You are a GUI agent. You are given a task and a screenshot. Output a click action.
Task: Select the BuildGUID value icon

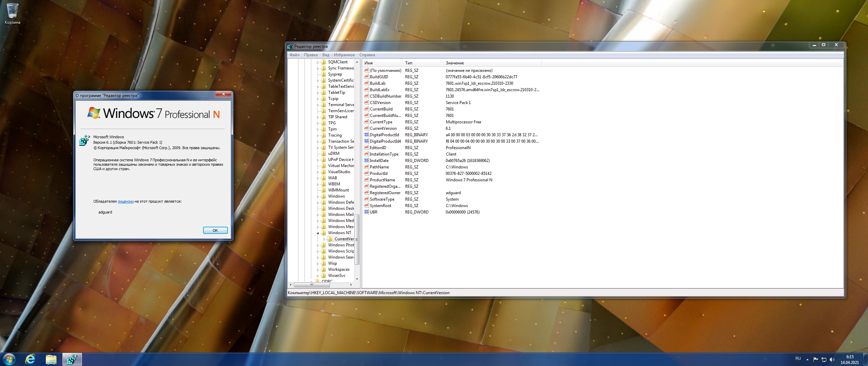[366, 77]
